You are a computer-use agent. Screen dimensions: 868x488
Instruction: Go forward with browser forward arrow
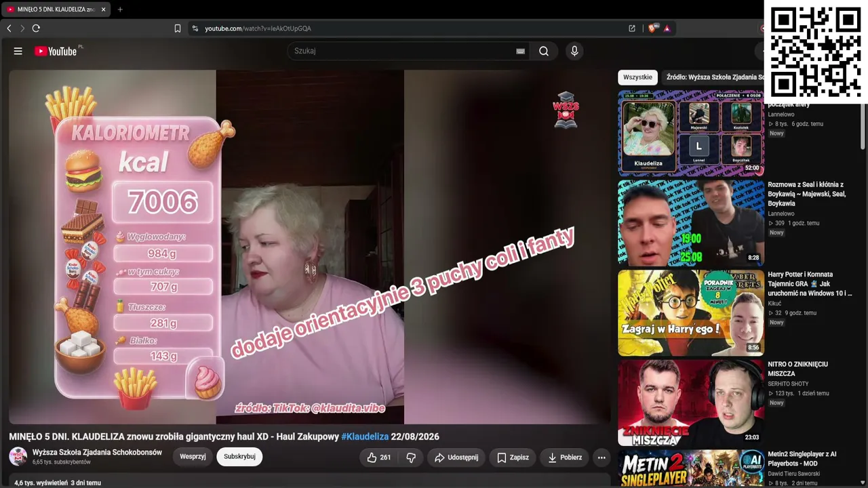(x=22, y=28)
